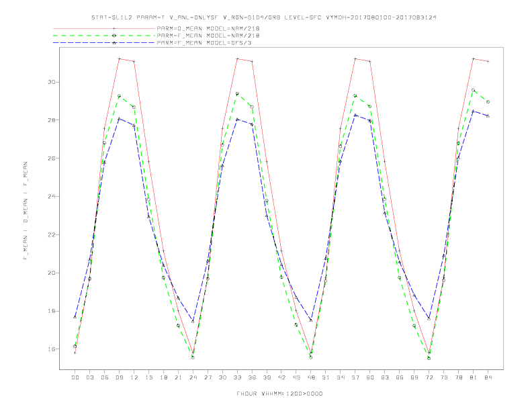Image resolution: width=532 pixels, height=411 pixels.
Task: Click x-axis tick label 21
Action: (178, 377)
